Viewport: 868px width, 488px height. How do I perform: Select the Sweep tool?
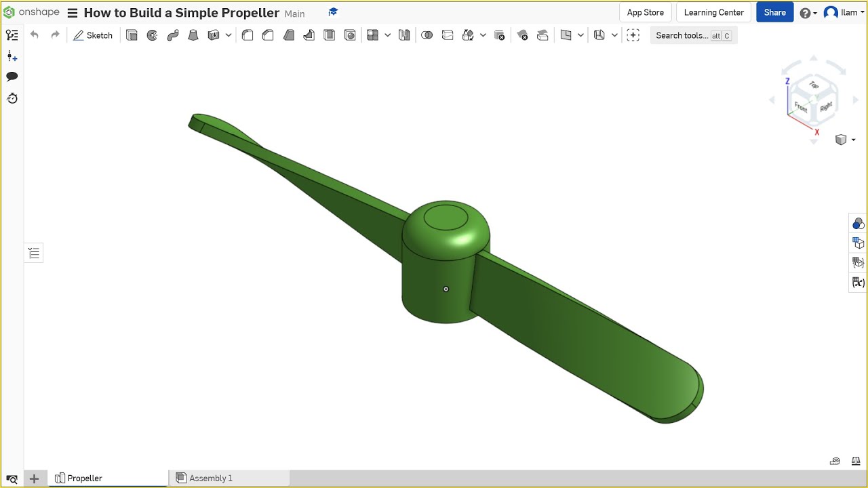coord(173,35)
